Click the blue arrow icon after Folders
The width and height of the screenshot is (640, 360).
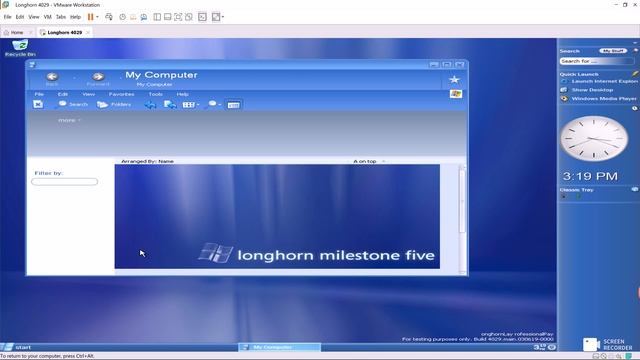(x=150, y=105)
